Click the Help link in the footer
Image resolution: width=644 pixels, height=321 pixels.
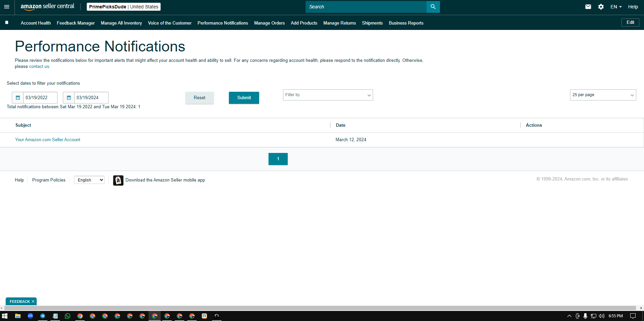tap(19, 180)
